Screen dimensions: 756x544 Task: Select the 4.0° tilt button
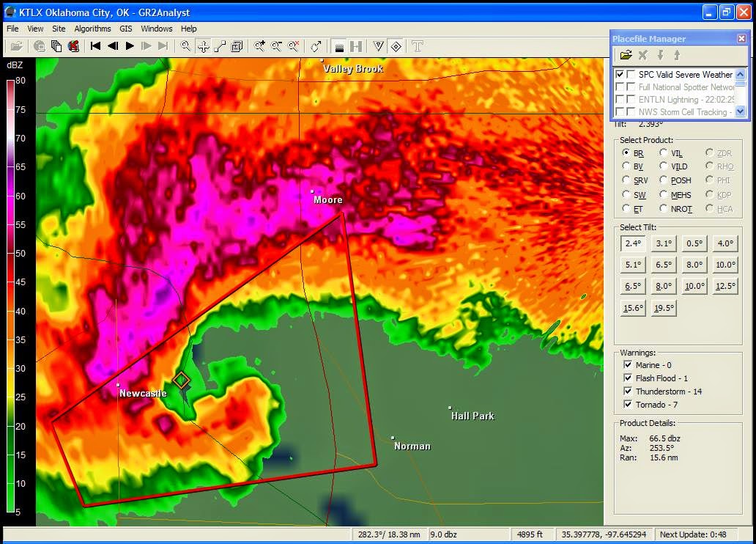[x=725, y=243]
